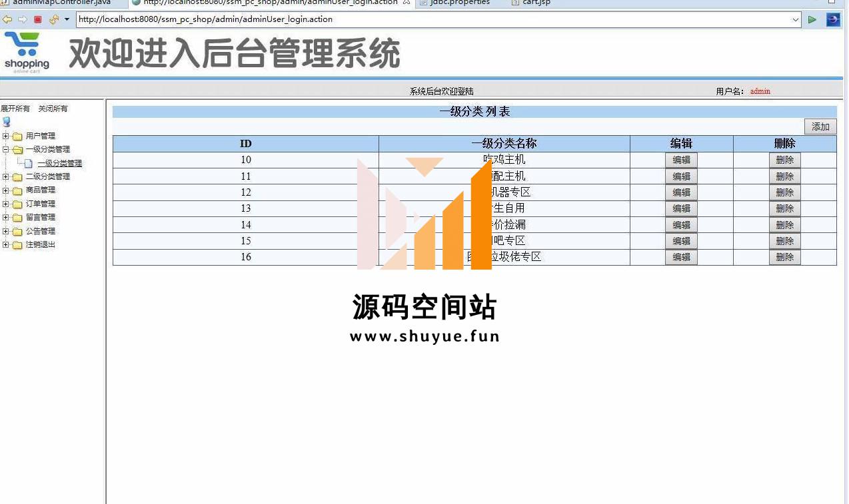Edit the category with ID 10
The height and width of the screenshot is (504, 849).
681,160
